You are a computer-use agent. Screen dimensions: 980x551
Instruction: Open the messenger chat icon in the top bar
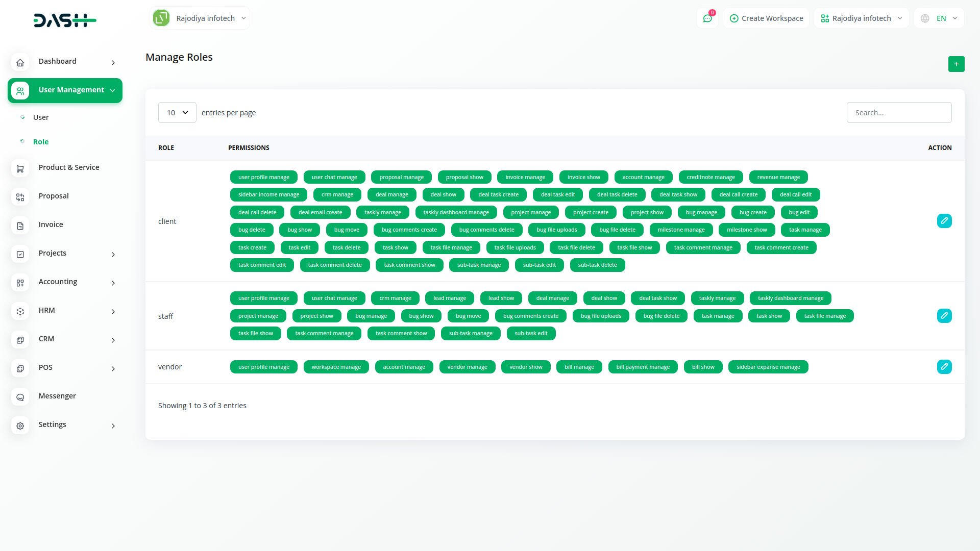coord(707,18)
